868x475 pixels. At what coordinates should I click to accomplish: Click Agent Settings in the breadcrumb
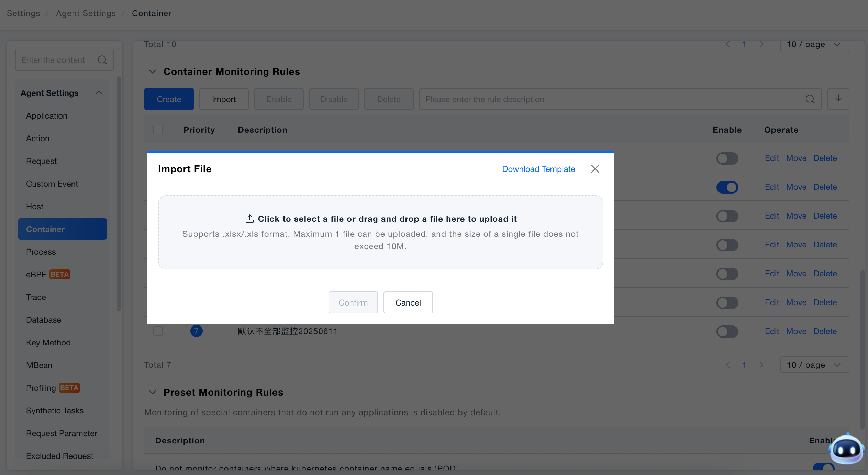pyautogui.click(x=86, y=13)
